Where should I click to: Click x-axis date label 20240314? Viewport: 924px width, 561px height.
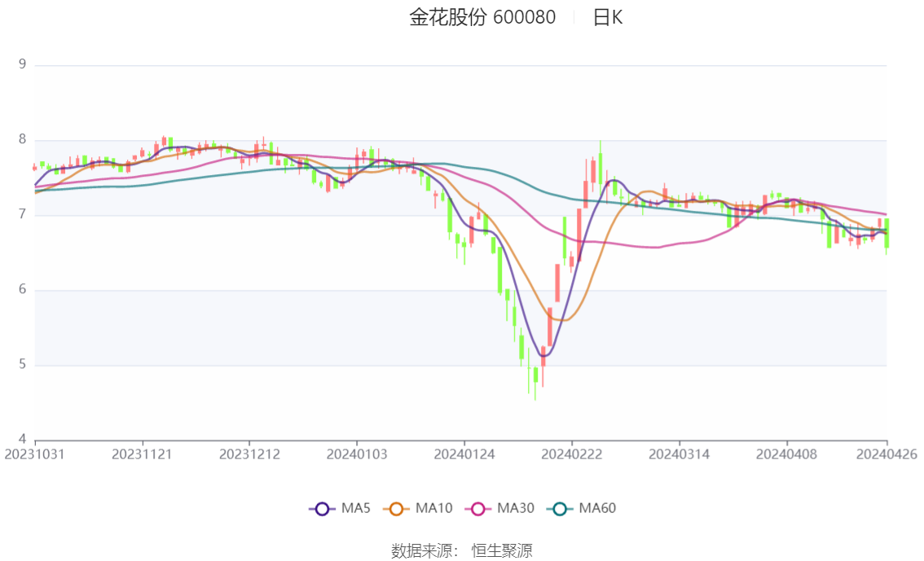point(679,454)
